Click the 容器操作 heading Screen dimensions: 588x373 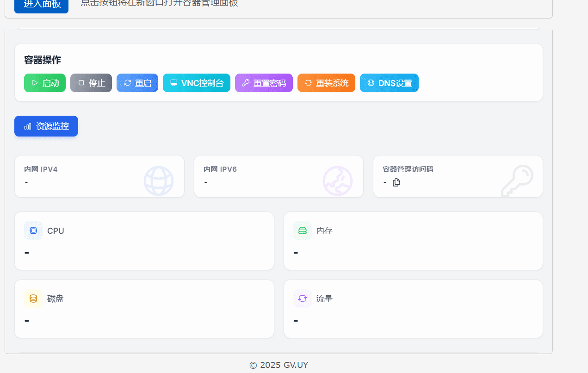43,60
